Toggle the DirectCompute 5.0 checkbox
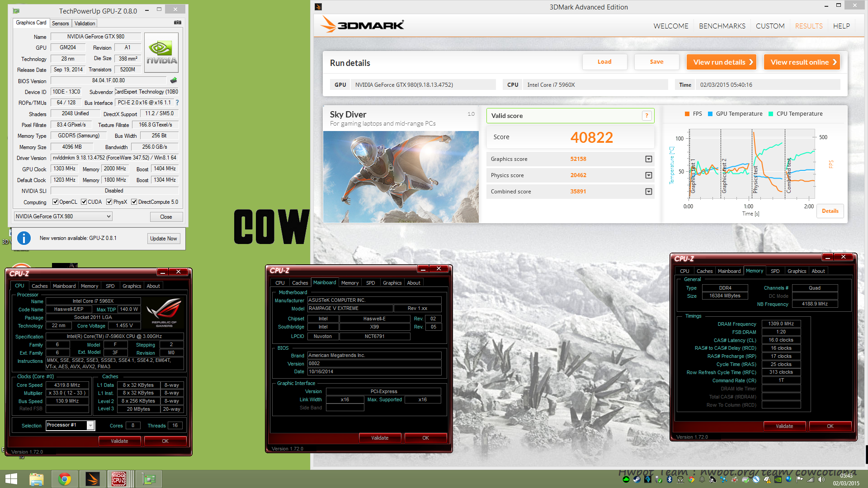868x488 pixels. (x=134, y=202)
